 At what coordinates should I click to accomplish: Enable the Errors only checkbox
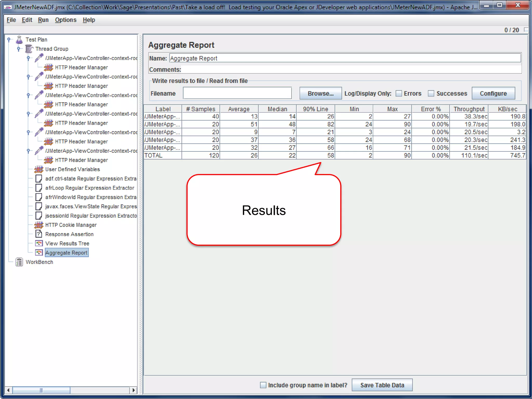[x=399, y=94]
